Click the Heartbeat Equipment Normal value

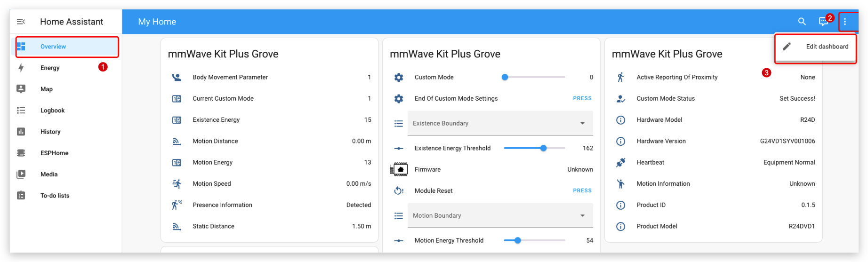789,162
